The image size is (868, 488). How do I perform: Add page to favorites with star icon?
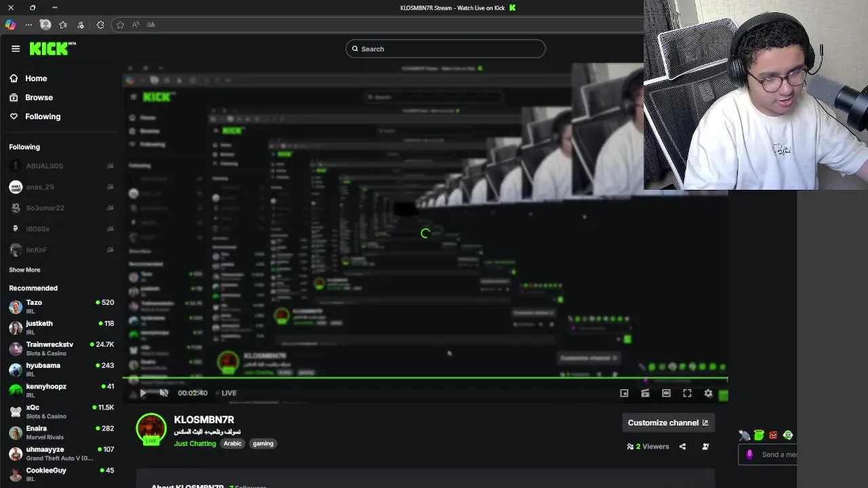120,24
